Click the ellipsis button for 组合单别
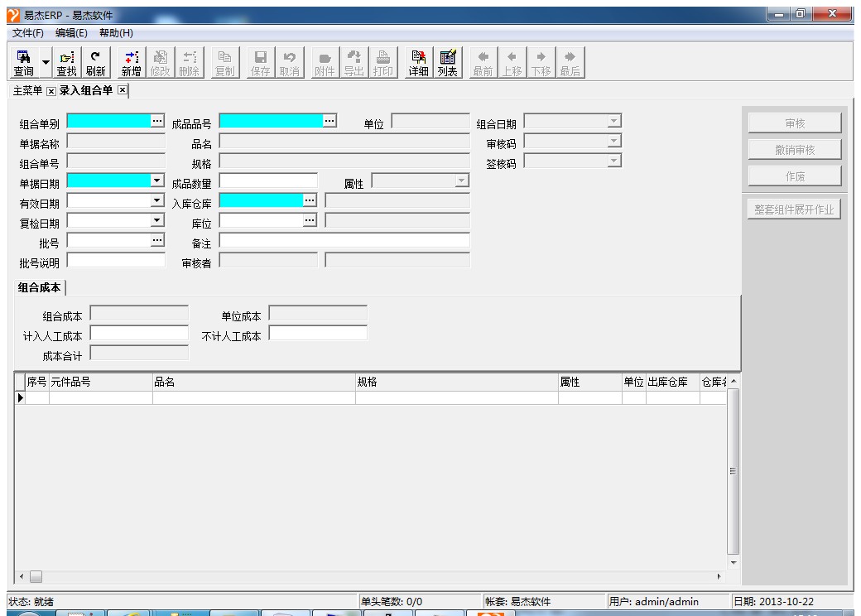 (x=157, y=121)
